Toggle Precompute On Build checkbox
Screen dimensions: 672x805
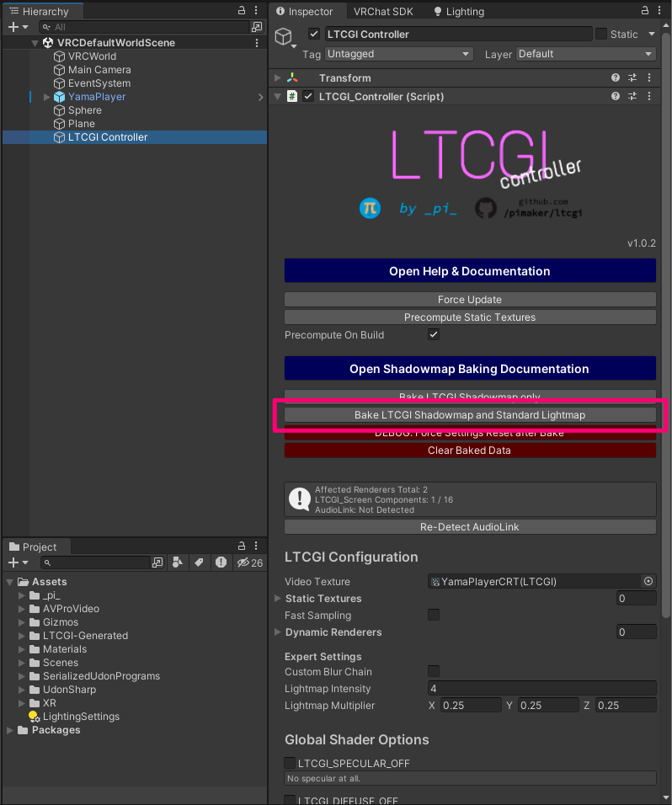(434, 335)
